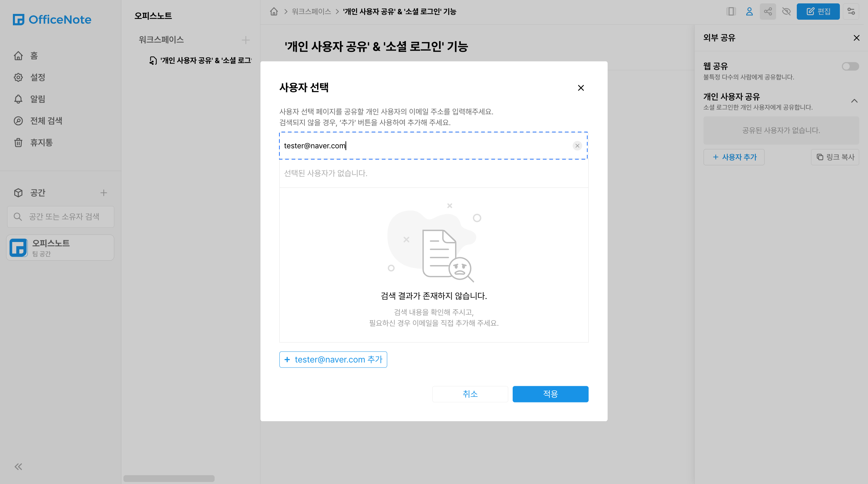Click the share icon in top toolbar
This screenshot has height=484, width=868.
[x=768, y=12]
